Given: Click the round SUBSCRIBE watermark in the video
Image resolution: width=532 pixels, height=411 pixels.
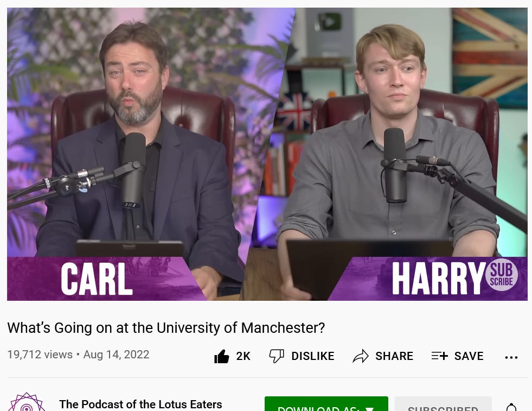Looking at the screenshot, I should click(x=502, y=275).
